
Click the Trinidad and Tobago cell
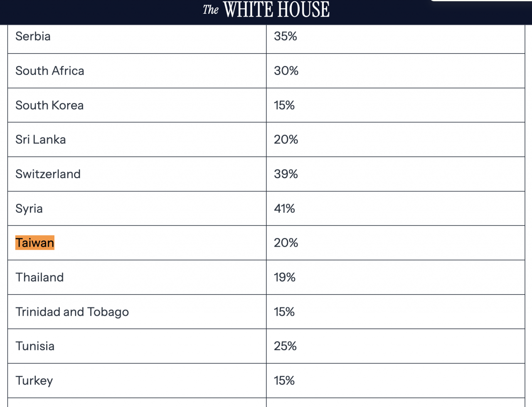tap(137, 312)
